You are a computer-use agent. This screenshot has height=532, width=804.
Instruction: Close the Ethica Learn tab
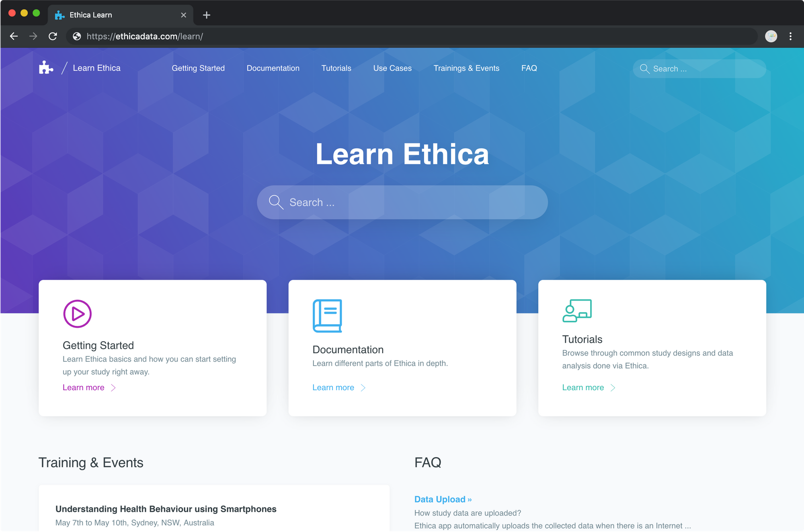coord(183,15)
